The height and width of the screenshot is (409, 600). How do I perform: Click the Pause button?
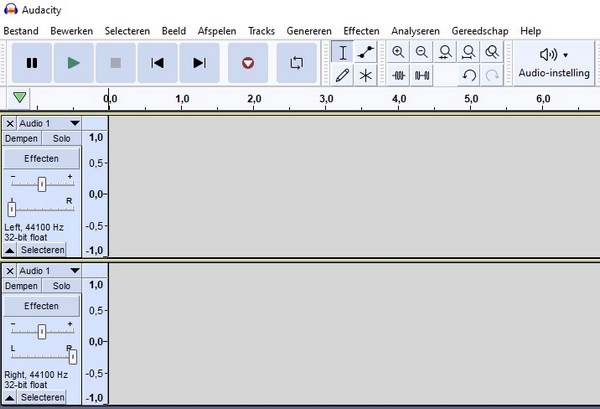32,63
